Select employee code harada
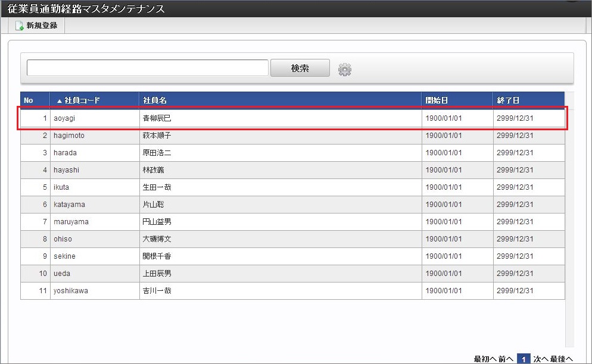 pos(65,153)
